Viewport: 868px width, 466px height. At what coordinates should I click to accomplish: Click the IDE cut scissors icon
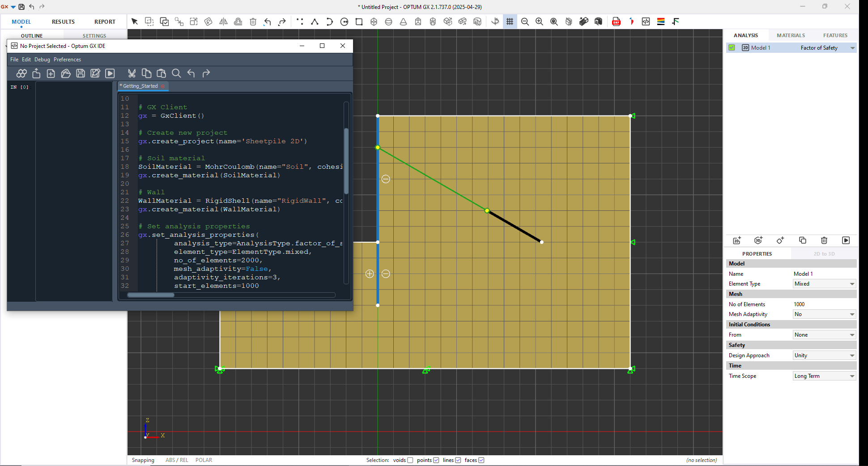132,73
